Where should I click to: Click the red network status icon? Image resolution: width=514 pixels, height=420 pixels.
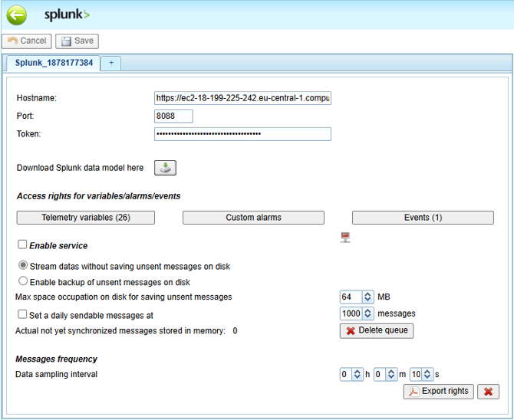[x=345, y=237]
